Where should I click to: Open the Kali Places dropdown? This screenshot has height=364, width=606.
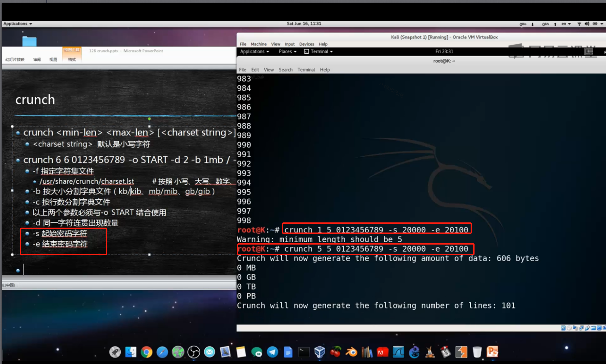point(287,52)
